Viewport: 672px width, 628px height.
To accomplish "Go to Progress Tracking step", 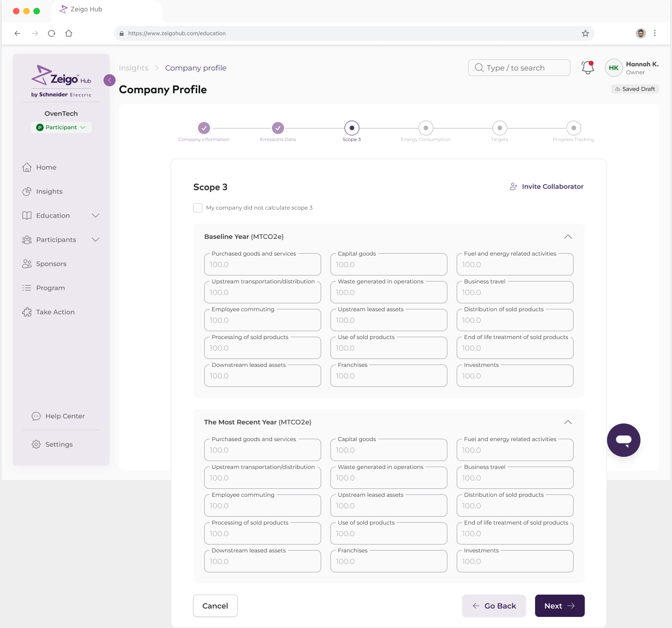I will pyautogui.click(x=574, y=128).
